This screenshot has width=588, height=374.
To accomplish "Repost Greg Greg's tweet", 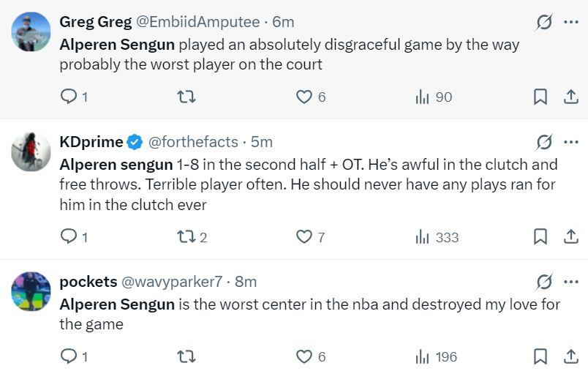I will 186,97.
